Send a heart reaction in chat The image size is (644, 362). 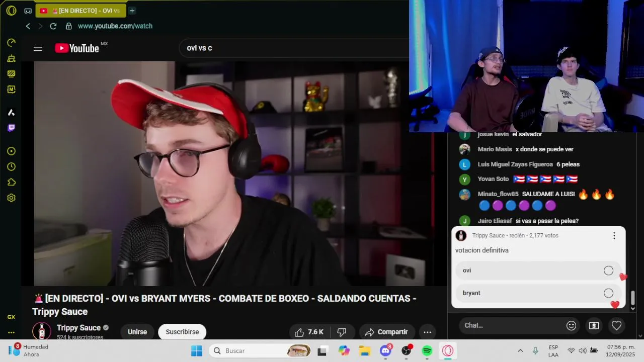coord(616,325)
